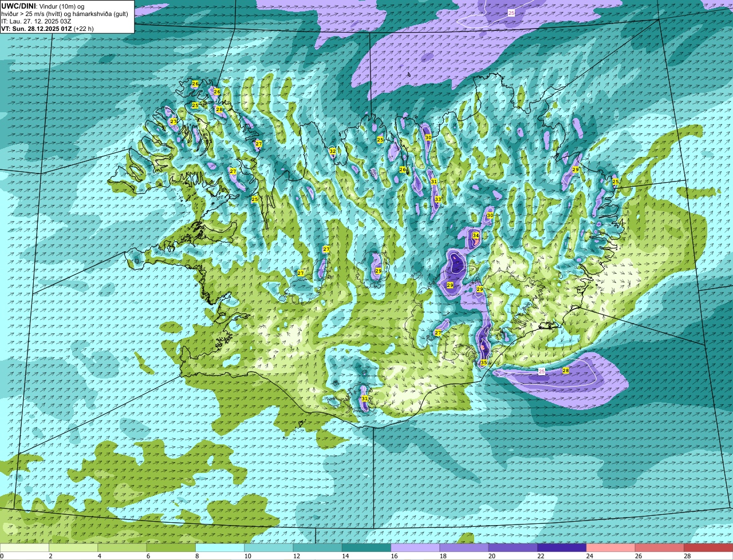Pick the yellow gust label 32
This screenshot has height=560, width=733.
point(332,151)
